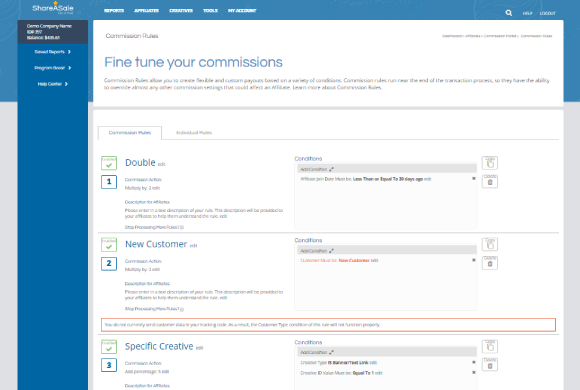Viewport: 580px width, 390px height.
Task: Expand Help Center in sidebar
Action: (53, 84)
